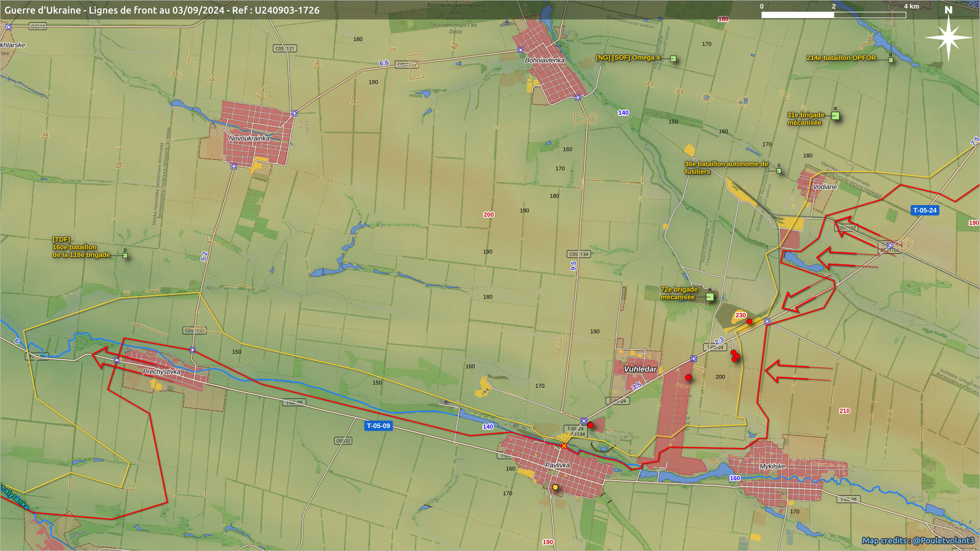980x551 pixels.
Task: Click the yellow X marker north of Pavlivka
Action: pyautogui.click(x=564, y=446)
